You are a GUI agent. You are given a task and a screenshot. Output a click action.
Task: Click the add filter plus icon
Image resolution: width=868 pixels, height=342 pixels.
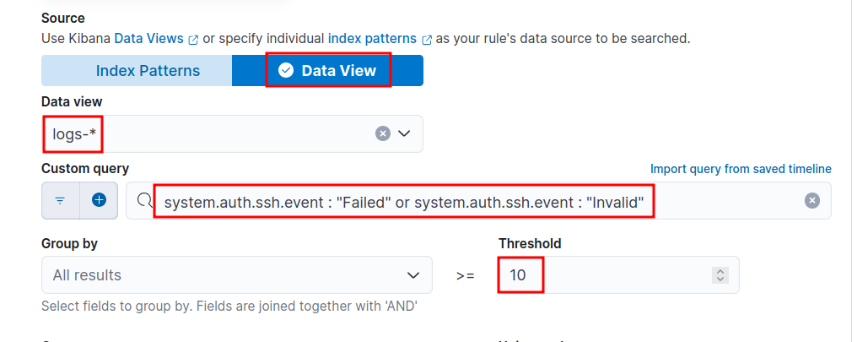[x=99, y=201]
